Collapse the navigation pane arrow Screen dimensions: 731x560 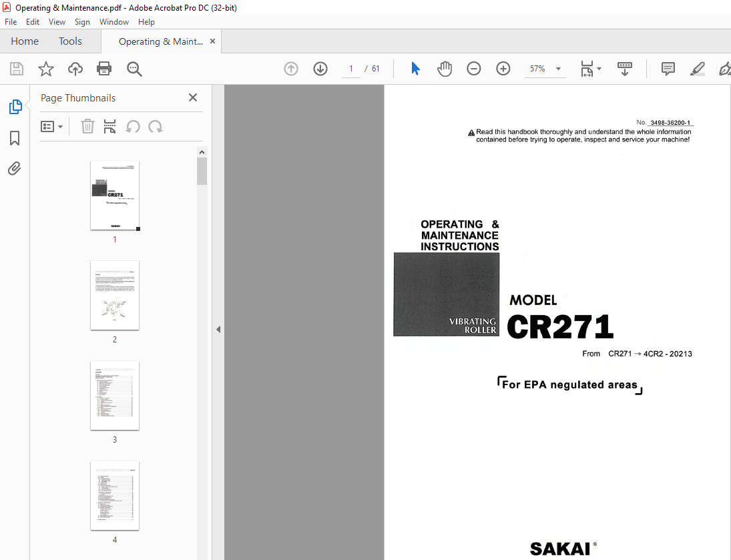pos(218,329)
